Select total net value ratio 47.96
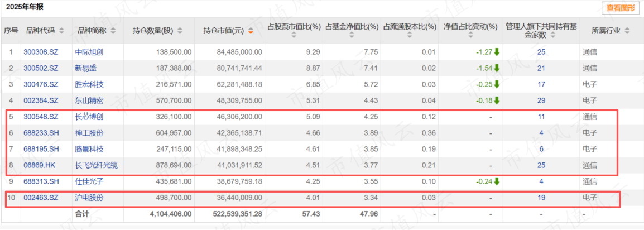The width and height of the screenshot is (644, 230). (x=369, y=214)
